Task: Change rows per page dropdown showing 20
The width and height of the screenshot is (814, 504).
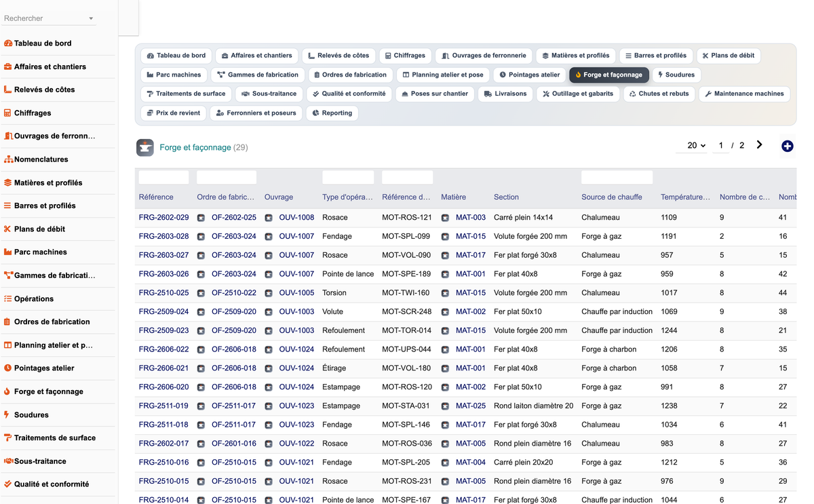Action: 696,145
